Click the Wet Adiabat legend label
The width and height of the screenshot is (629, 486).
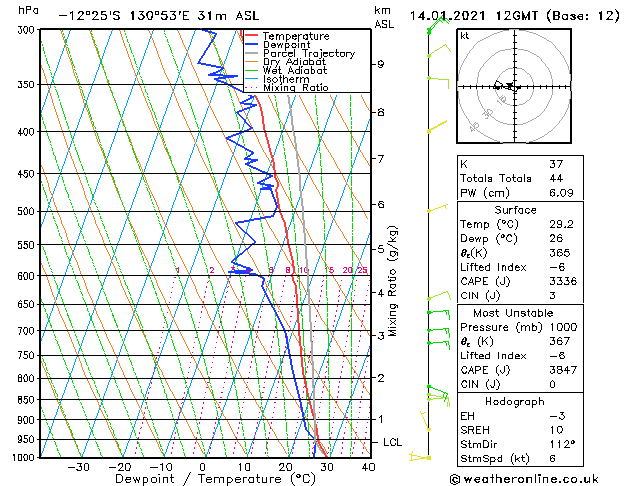[x=295, y=71]
